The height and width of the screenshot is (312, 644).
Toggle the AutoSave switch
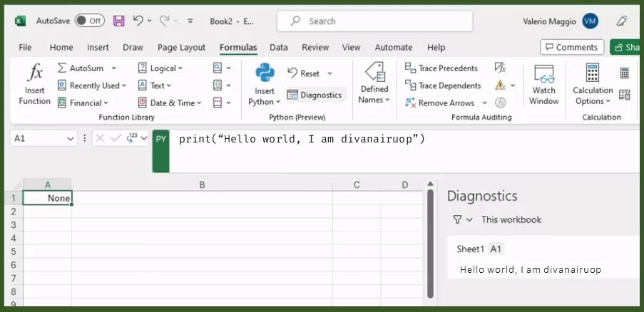(89, 21)
